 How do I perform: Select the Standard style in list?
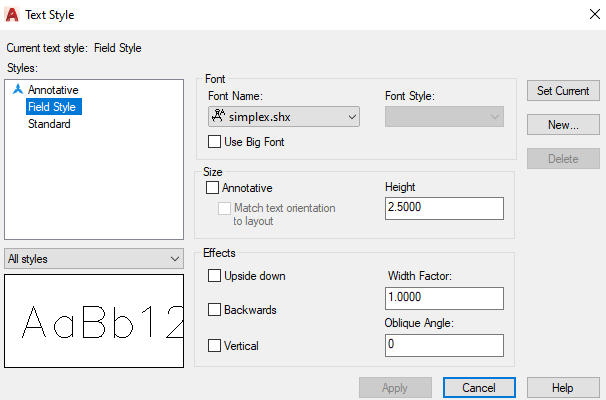pos(49,124)
